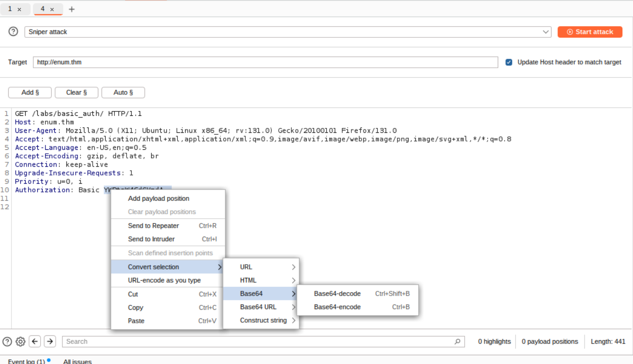Choose Base64-encode option

click(337, 307)
